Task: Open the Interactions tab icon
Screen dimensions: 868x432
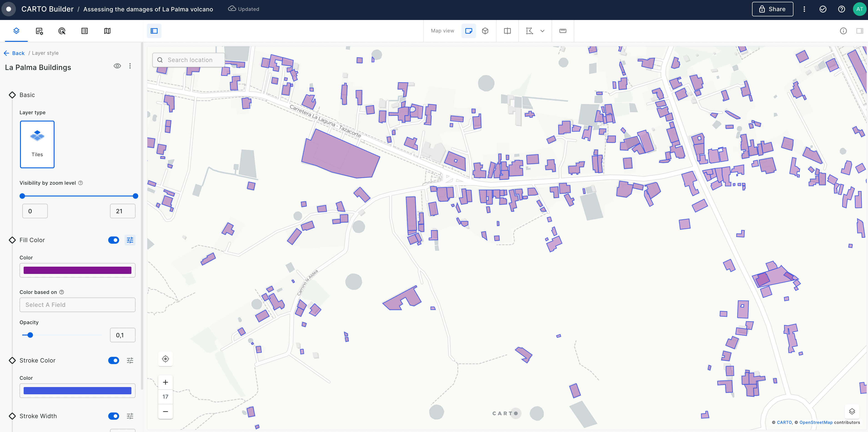Action: tap(62, 31)
